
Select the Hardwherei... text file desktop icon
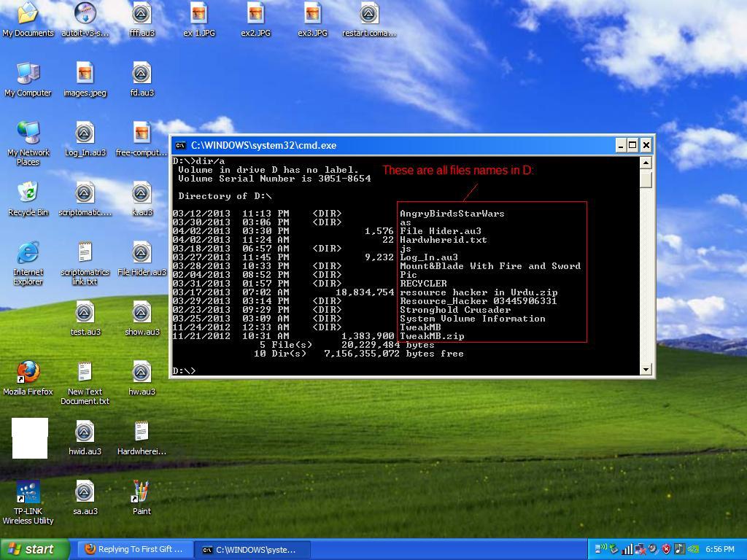[142, 438]
